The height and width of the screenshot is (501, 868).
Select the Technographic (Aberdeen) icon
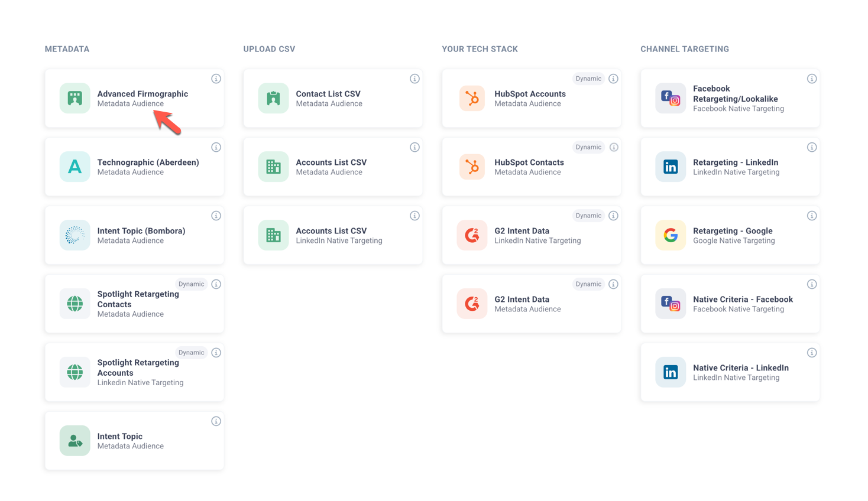pyautogui.click(x=75, y=167)
